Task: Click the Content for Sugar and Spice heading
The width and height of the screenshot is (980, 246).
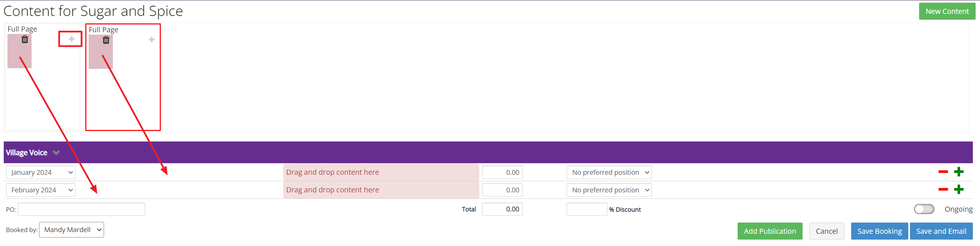Action: click(93, 11)
